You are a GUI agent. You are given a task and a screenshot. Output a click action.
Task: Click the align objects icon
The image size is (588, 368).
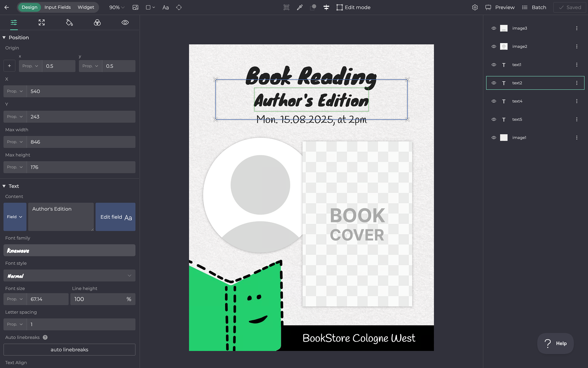[326, 7]
